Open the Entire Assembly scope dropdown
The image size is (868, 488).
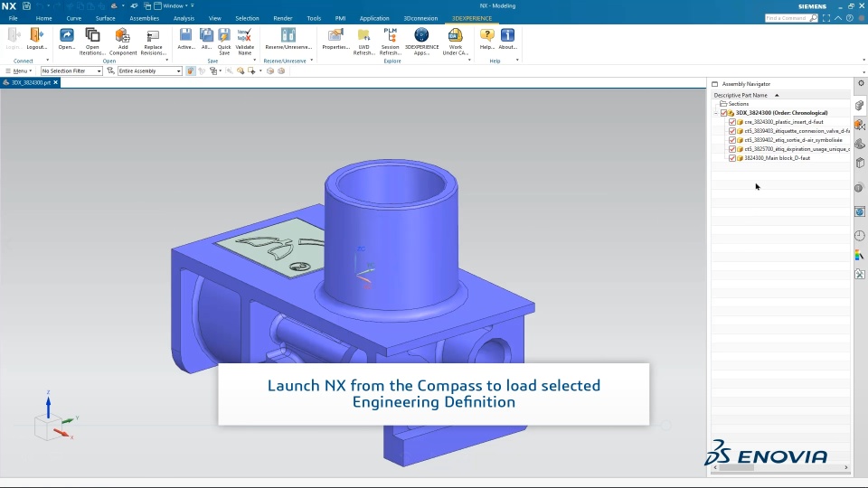(149, 70)
